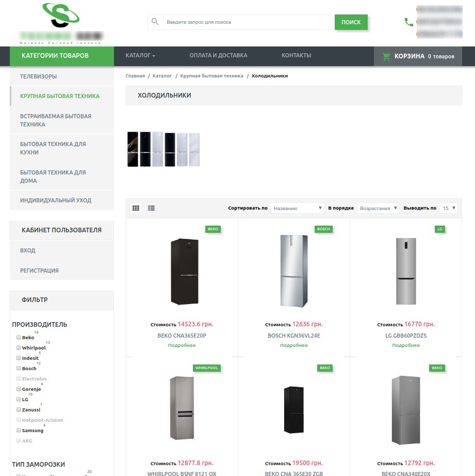475x476 pixels.
Task: Open BEKO CNA340E20X product image
Action: [406, 410]
